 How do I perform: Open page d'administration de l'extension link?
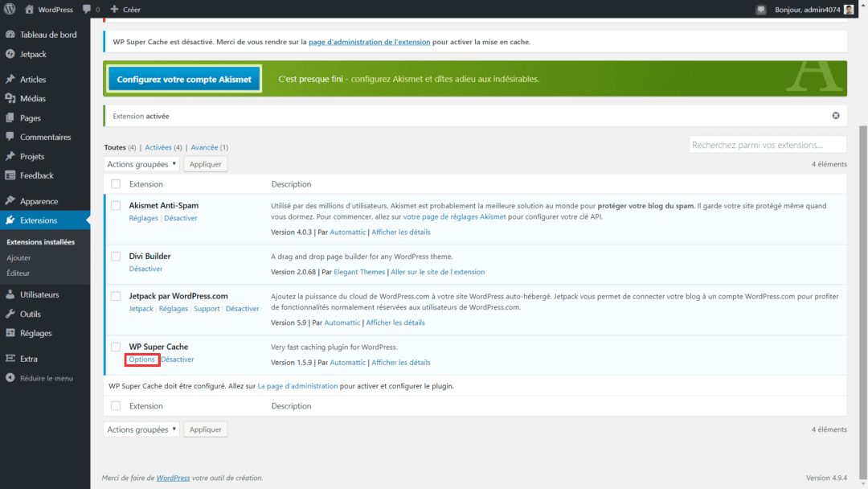coord(369,42)
